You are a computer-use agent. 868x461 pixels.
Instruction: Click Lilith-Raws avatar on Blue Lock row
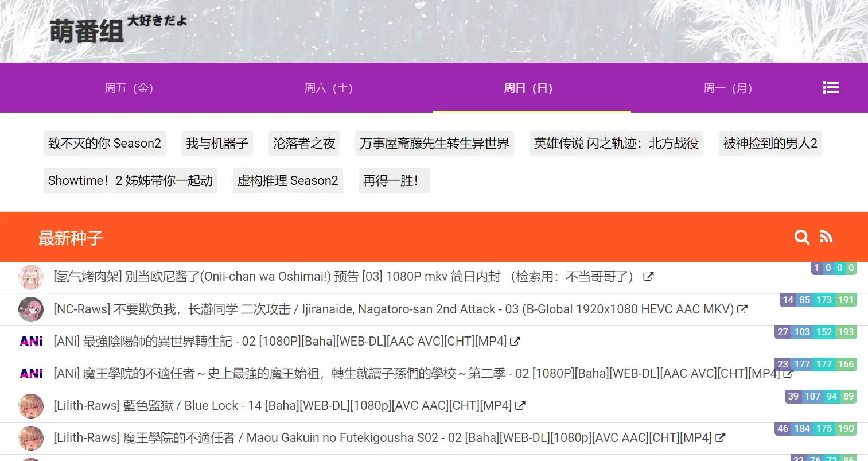tap(31, 406)
